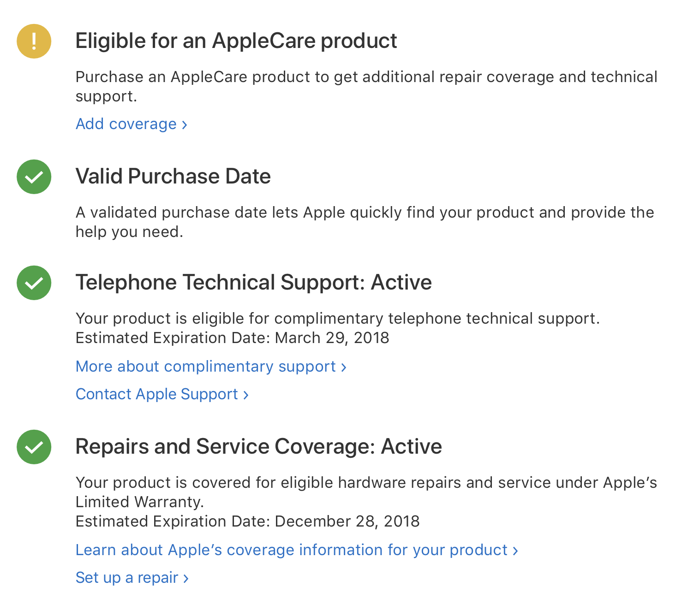
Task: Click the green checkmark beside Telephone Technical Support
Action: (x=34, y=283)
